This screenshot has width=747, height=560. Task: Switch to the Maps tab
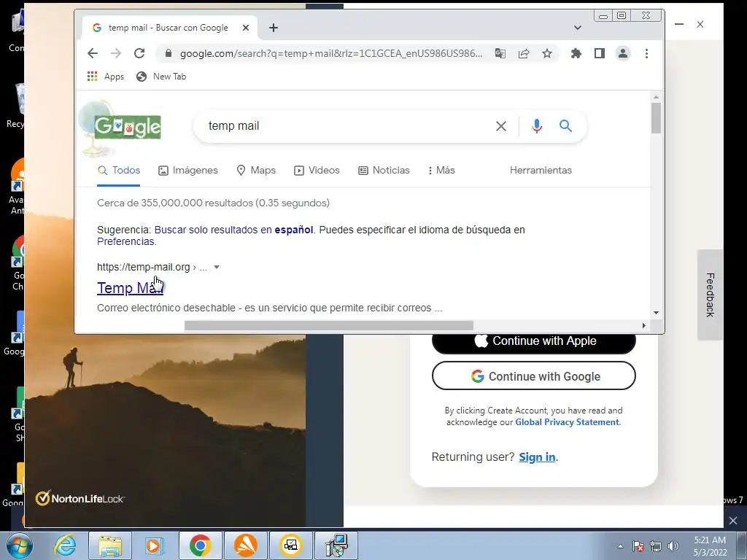(256, 171)
